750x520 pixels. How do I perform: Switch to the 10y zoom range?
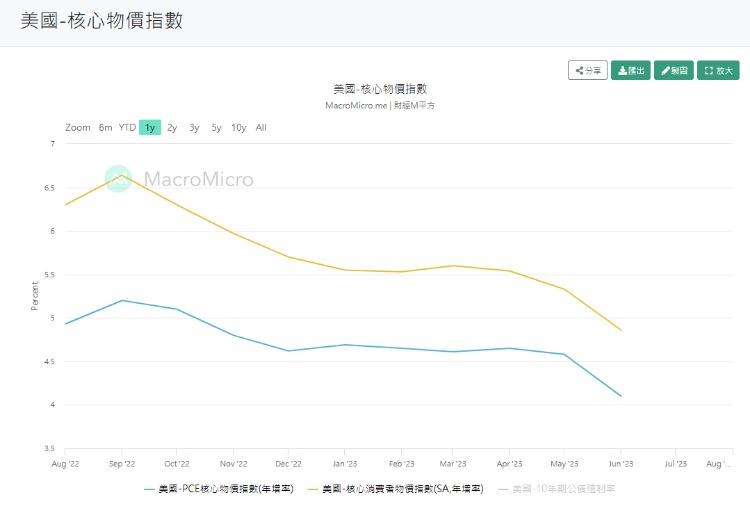click(239, 127)
